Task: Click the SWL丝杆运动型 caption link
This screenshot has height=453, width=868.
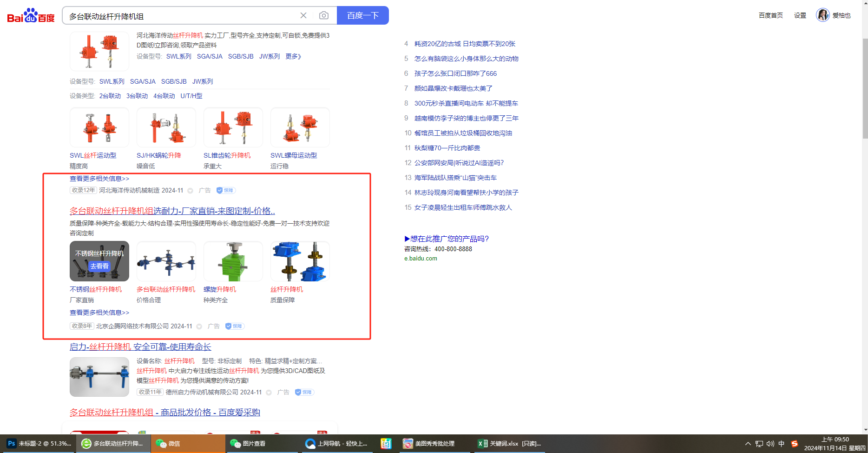Action: point(93,155)
